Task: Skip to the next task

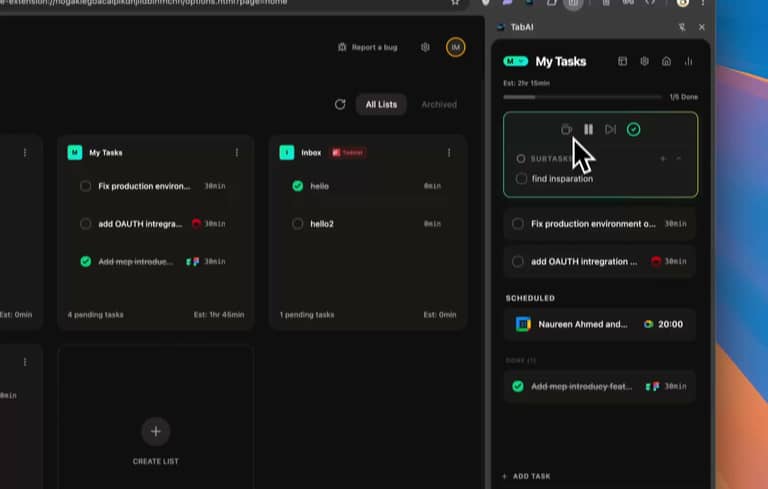Action: [x=610, y=129]
